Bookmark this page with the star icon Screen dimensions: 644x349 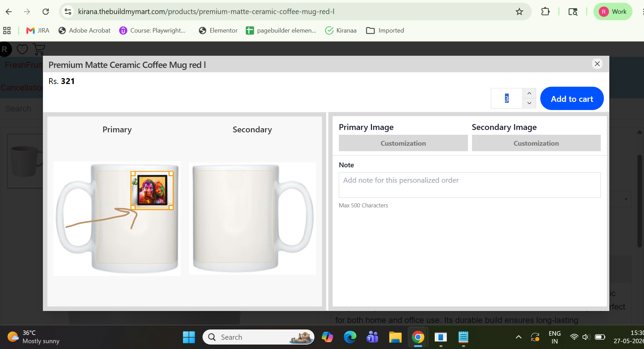tap(519, 12)
